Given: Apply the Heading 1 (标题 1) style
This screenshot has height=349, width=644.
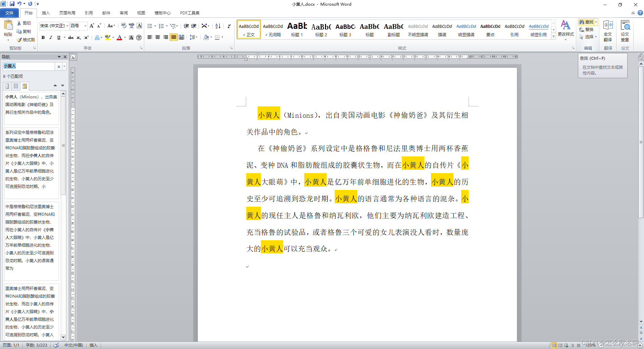Looking at the screenshot, I should coord(297,30).
